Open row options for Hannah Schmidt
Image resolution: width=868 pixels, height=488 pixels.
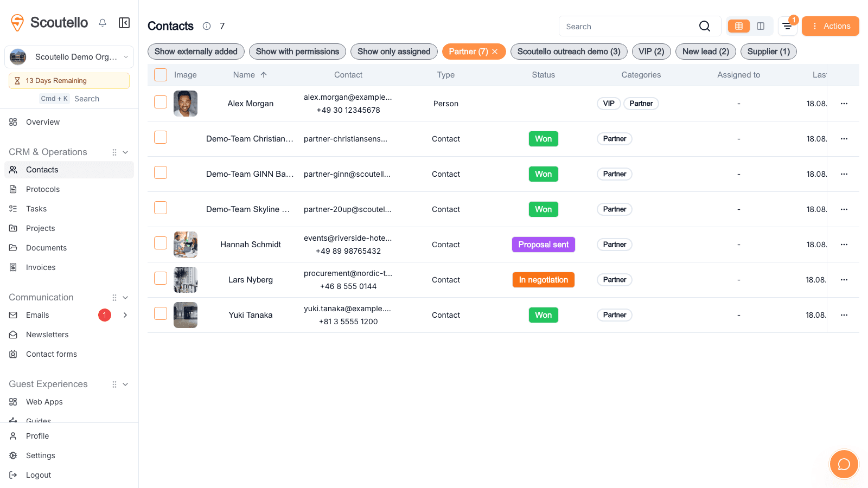[844, 245]
